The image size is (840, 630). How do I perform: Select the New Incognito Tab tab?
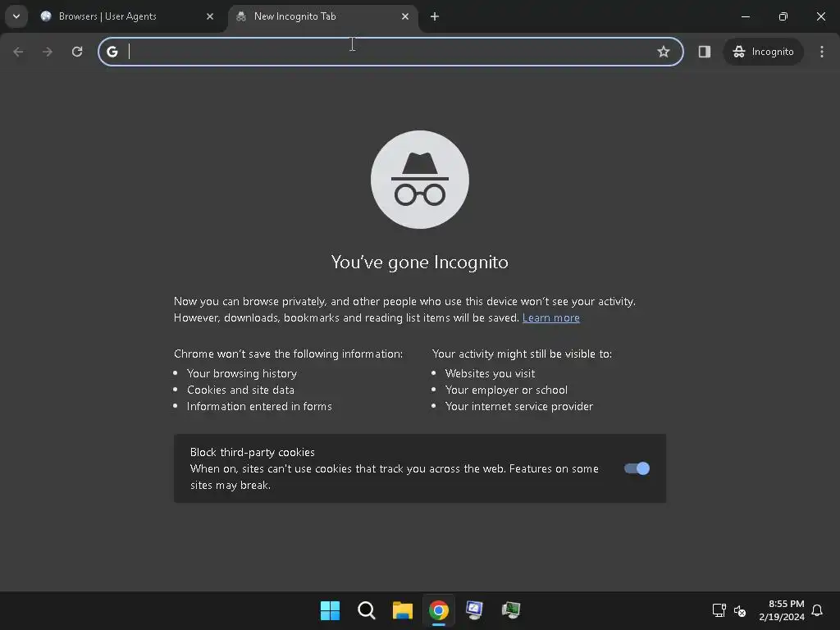point(323,16)
